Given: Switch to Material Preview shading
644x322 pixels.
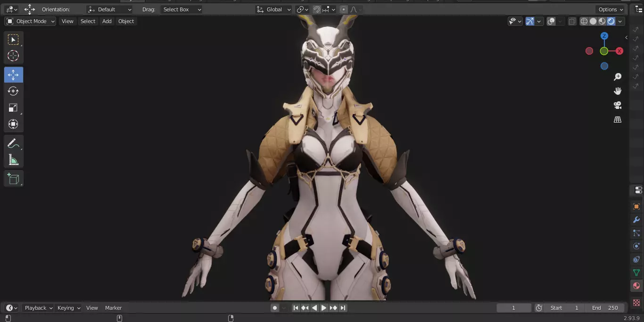Looking at the screenshot, I should pyautogui.click(x=602, y=21).
